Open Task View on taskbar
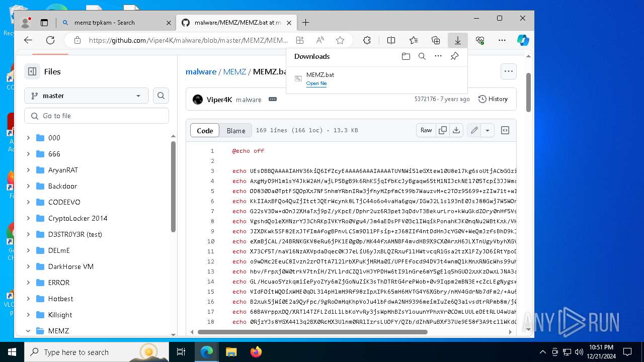This screenshot has width=644, height=362. [181, 352]
